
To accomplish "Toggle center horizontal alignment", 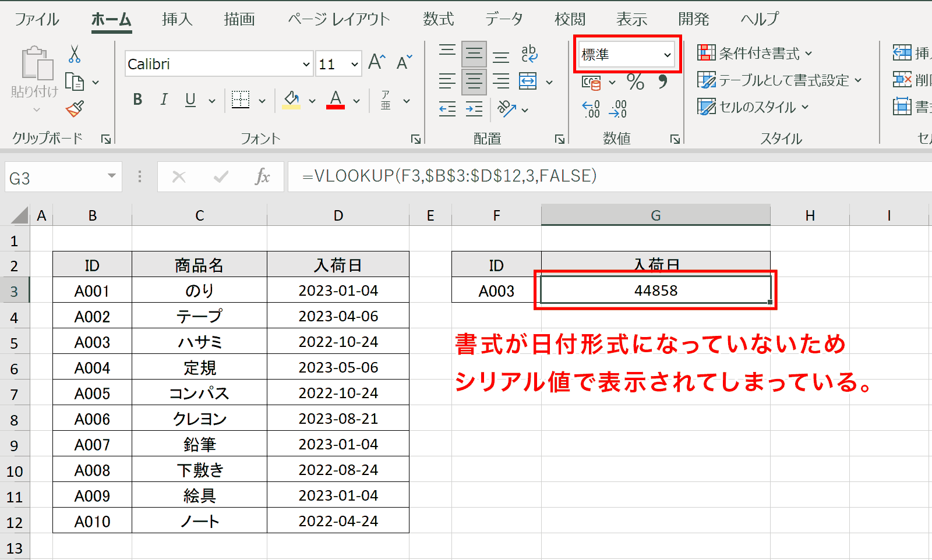I will [474, 81].
